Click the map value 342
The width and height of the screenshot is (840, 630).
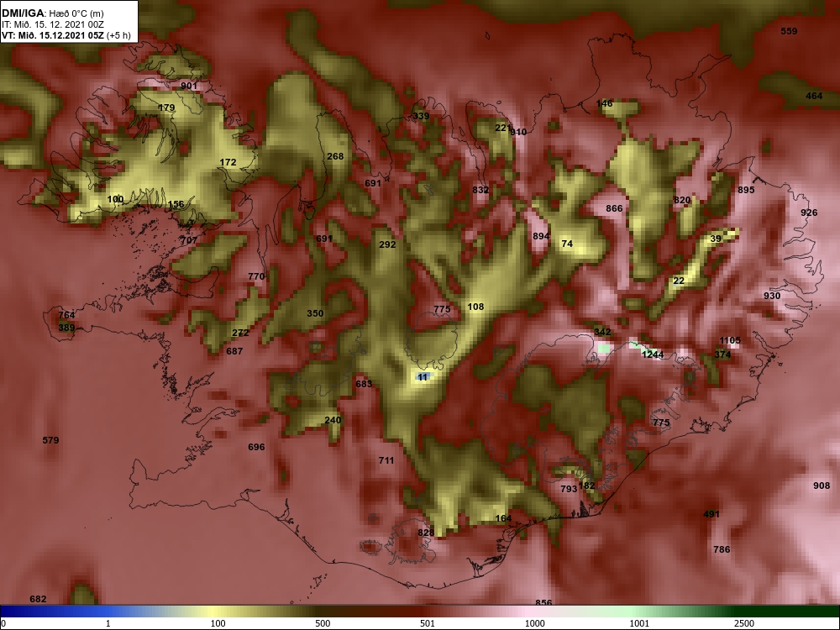[602, 332]
